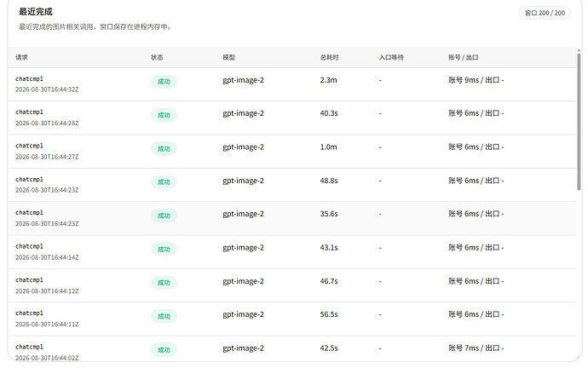Click the description text about 窗口保存在进程内存中

tap(95, 27)
